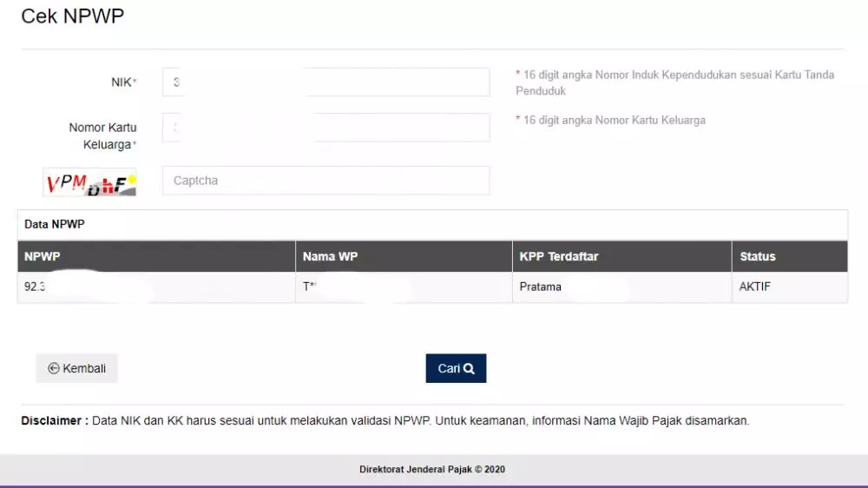Select the Pratama cell in results row
This screenshot has height=488, width=868.
pos(541,287)
